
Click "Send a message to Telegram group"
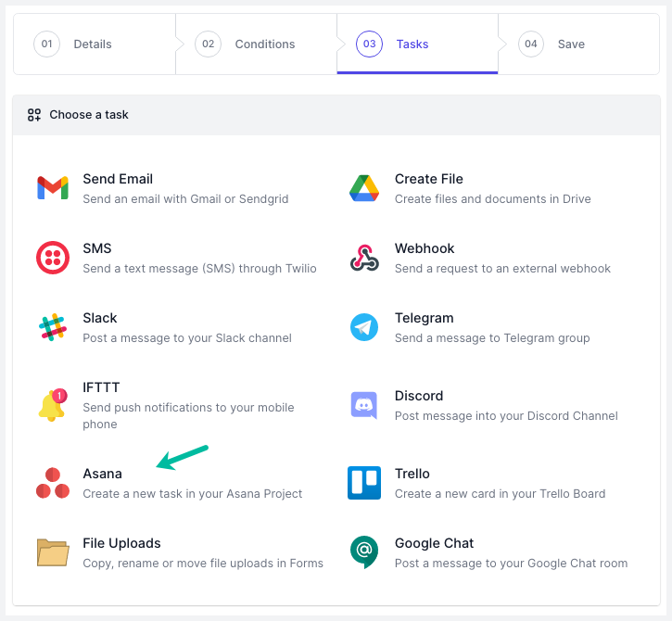coord(492,338)
